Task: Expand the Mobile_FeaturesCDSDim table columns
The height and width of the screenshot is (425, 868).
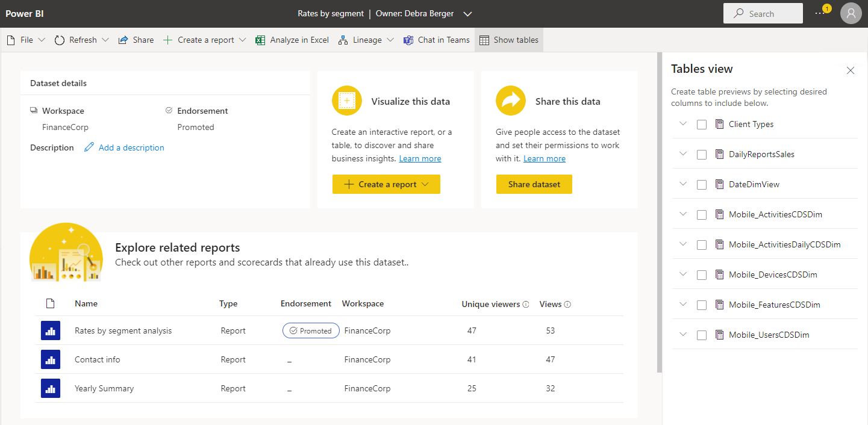Action: tap(682, 304)
